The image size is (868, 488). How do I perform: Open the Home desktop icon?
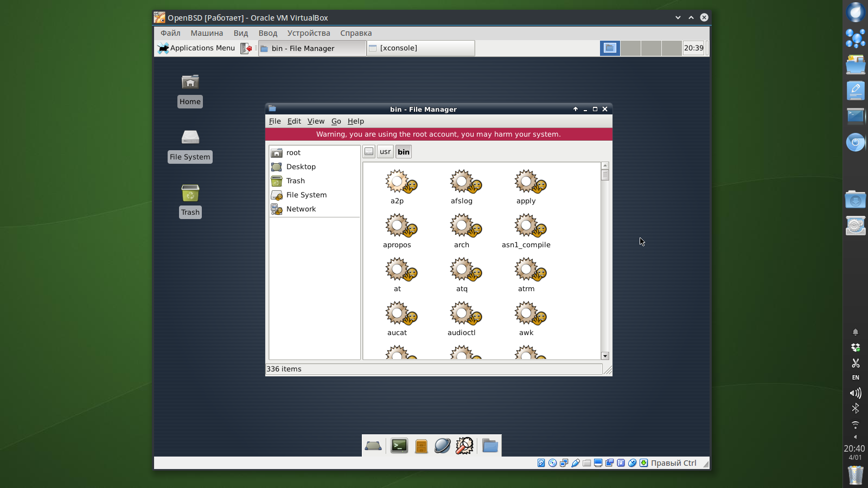click(190, 91)
